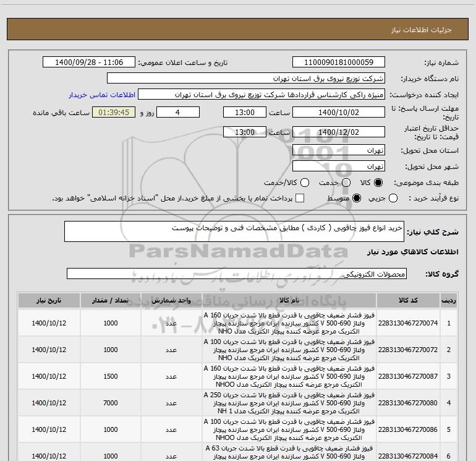Click the تاریخ نیاز column header
The width and height of the screenshot is (476, 461).
49,301
